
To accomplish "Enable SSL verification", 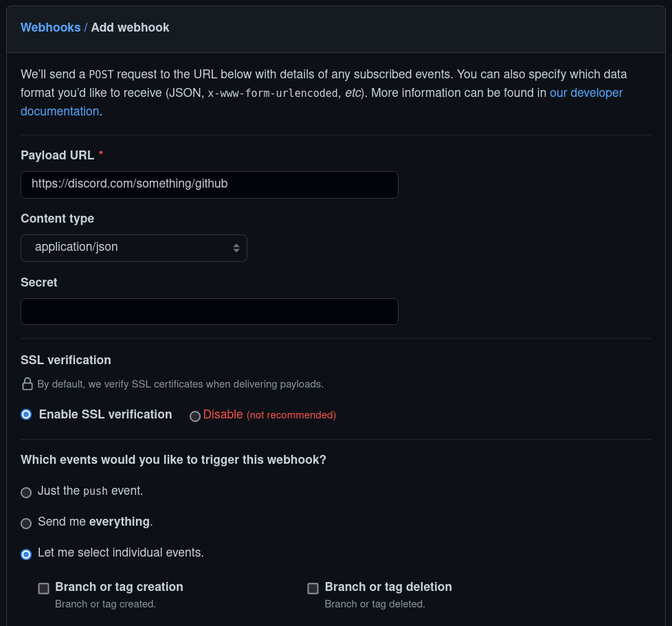I will point(26,414).
